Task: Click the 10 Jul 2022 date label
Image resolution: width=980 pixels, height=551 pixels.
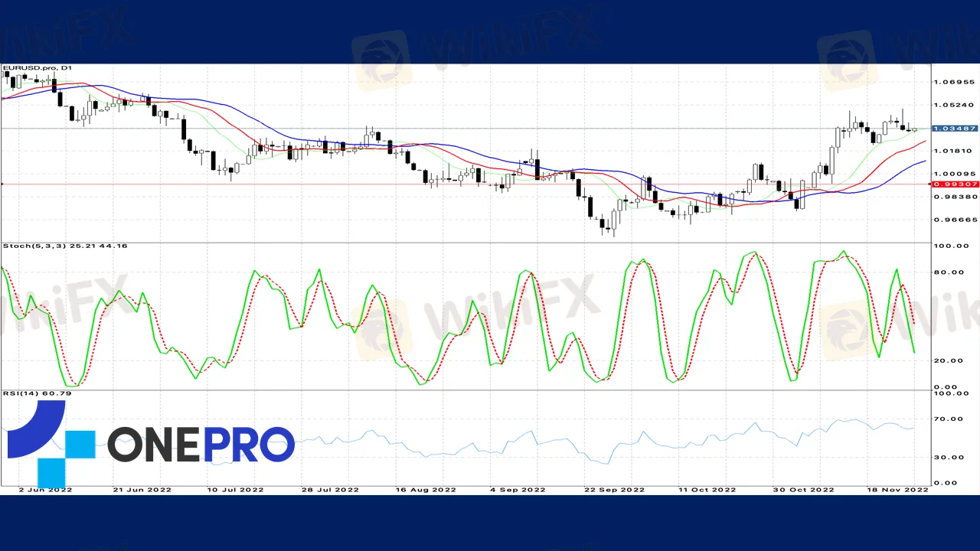Action: (237, 489)
